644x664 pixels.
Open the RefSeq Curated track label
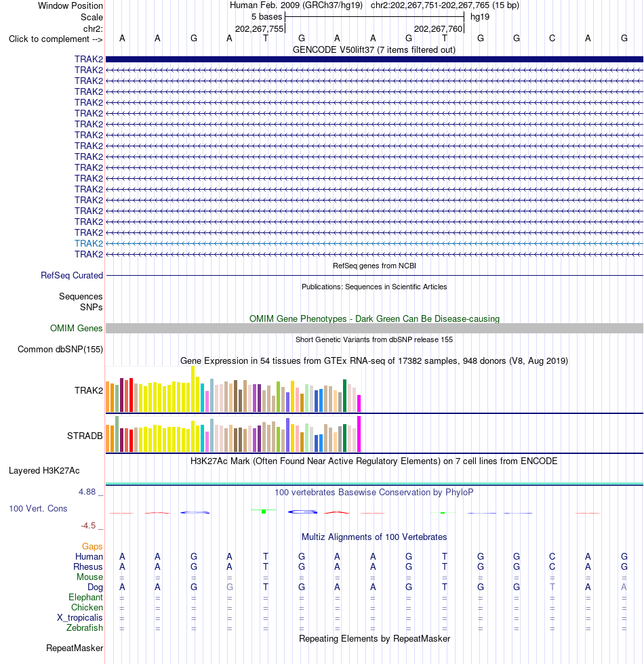click(x=72, y=275)
